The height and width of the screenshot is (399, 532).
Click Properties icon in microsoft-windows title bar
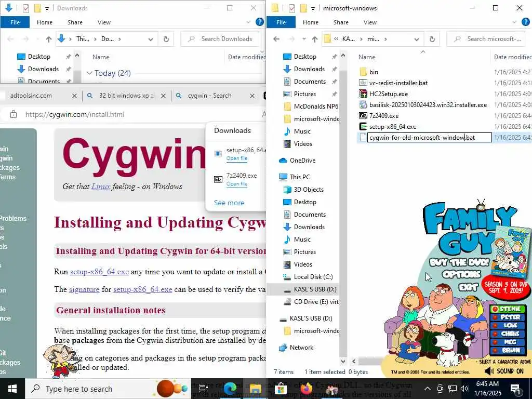292,8
